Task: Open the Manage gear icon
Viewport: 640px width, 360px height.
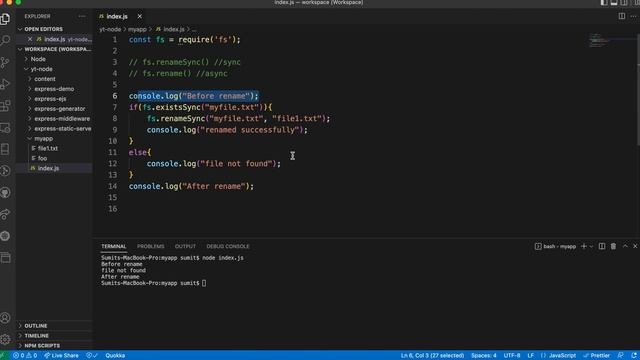Action: point(5,339)
